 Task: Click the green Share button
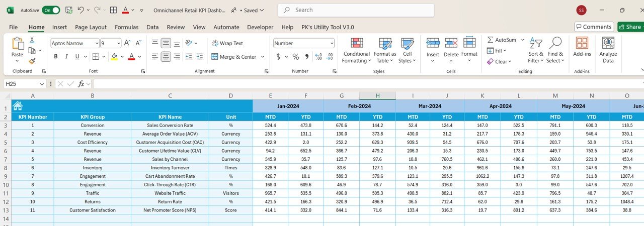[630, 27]
